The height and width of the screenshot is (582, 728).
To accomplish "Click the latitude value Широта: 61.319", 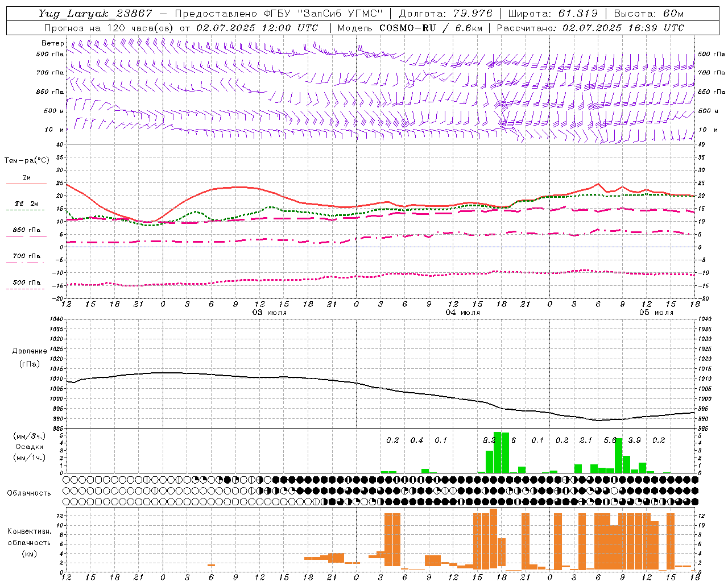I will click(553, 14).
